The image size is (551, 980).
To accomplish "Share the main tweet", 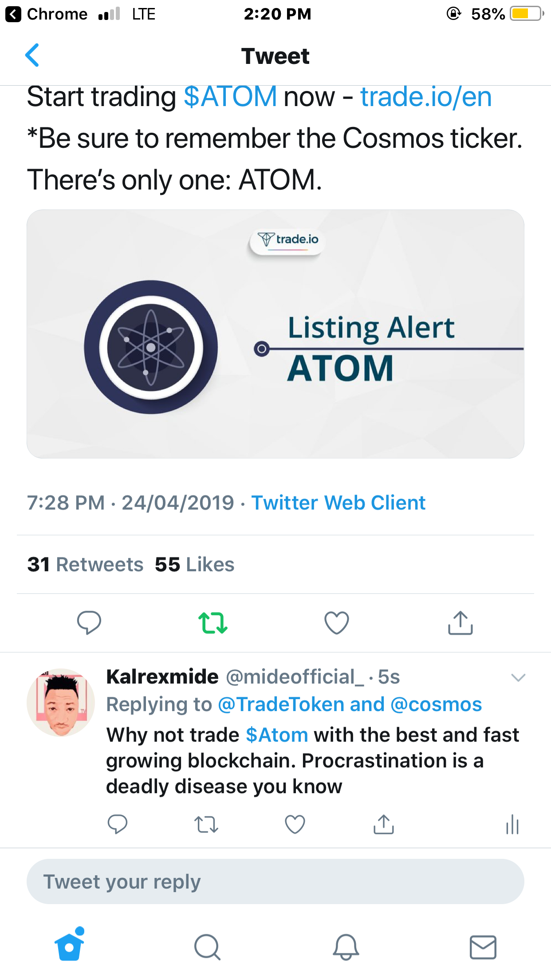I will tap(460, 622).
